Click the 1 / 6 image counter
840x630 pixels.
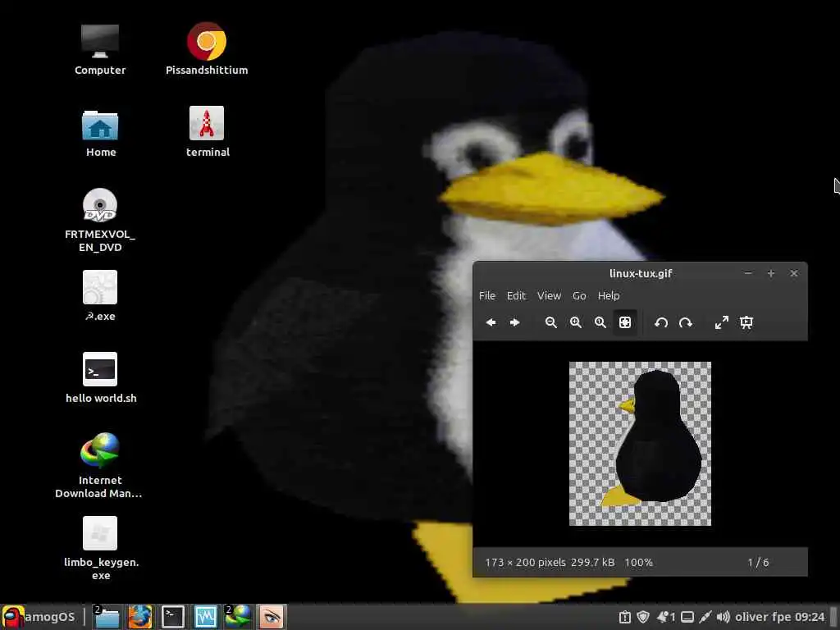pyautogui.click(x=758, y=563)
